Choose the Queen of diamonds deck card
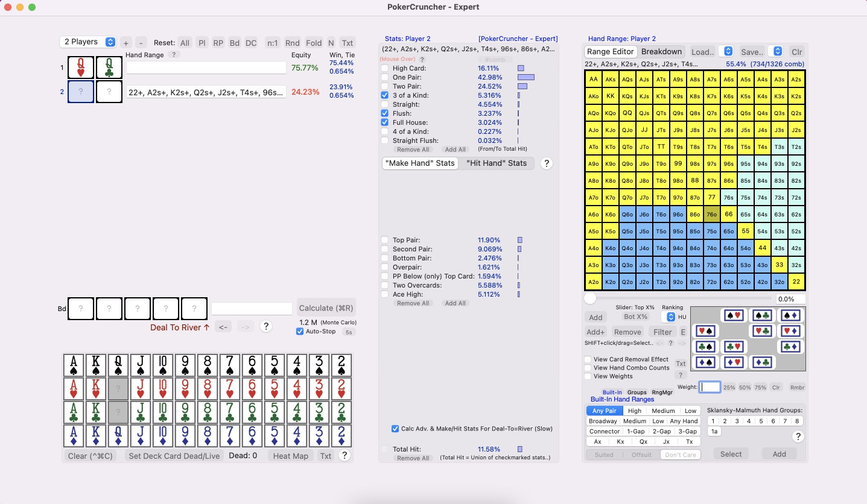Image resolution: width=867 pixels, height=504 pixels. [119, 436]
